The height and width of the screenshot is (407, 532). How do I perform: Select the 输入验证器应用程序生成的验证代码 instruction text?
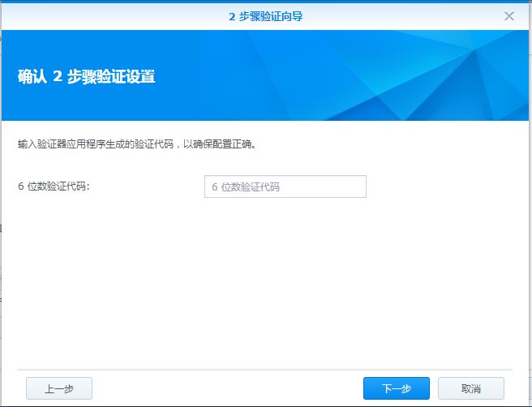coord(137,144)
